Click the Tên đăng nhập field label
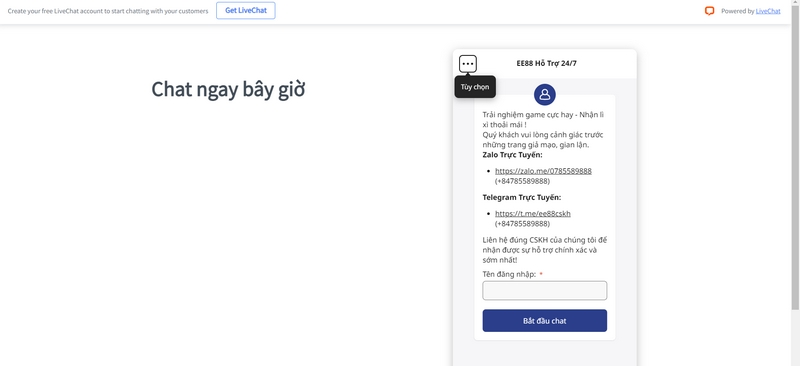The width and height of the screenshot is (800, 366). click(x=509, y=275)
